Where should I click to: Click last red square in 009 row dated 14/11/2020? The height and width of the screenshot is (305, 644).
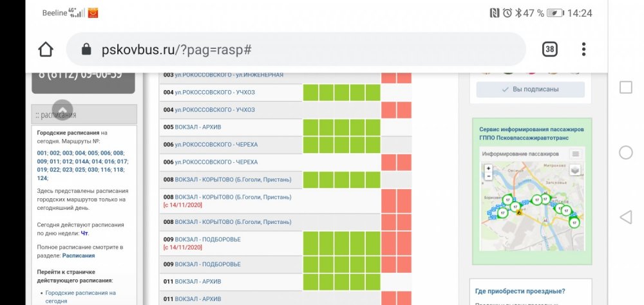point(404,243)
